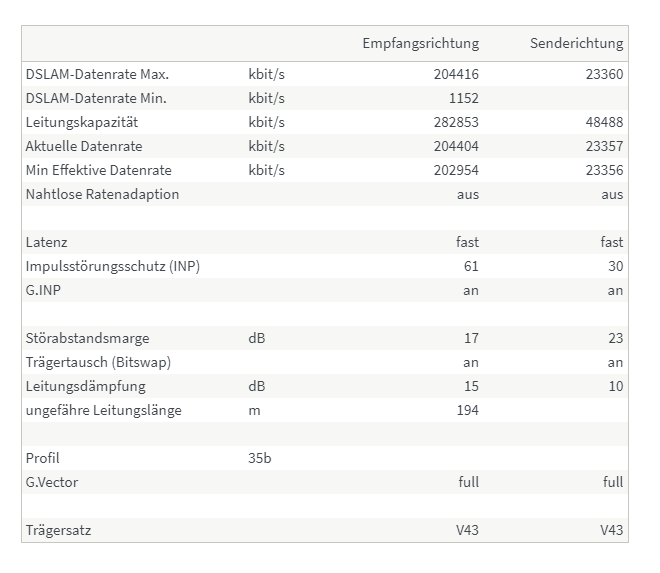This screenshot has width=660, height=573.
Task: Select the Nahtlose Ratenadaption label
Action: pyautogui.click(x=102, y=195)
